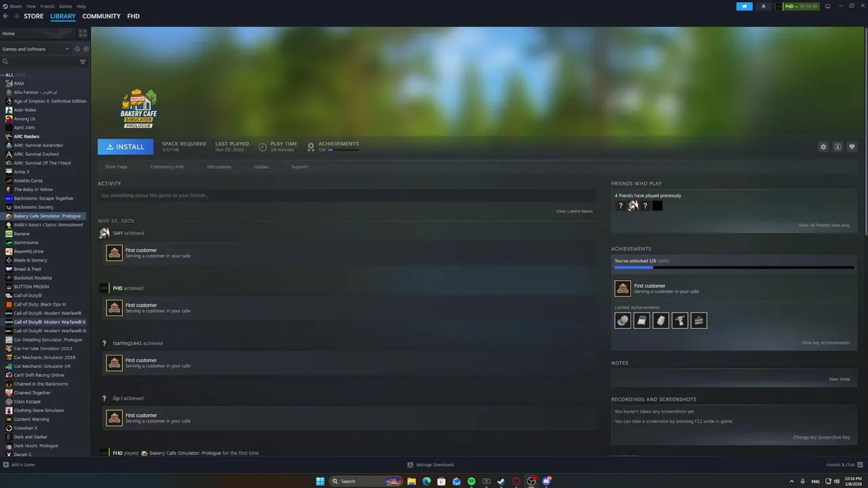Click the back navigation arrow
Image resolution: width=868 pixels, height=488 pixels.
tap(5, 16)
